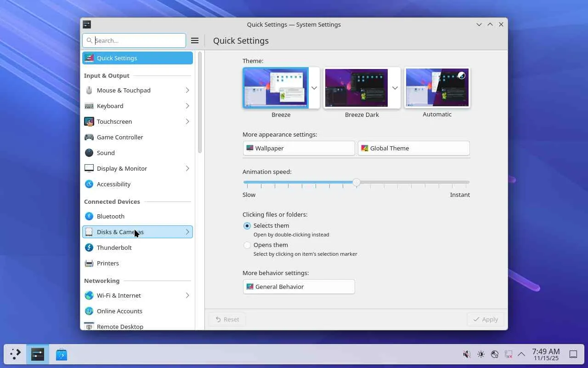The width and height of the screenshot is (588, 368).
Task: Launch Discover store from the taskbar
Action: point(62,354)
